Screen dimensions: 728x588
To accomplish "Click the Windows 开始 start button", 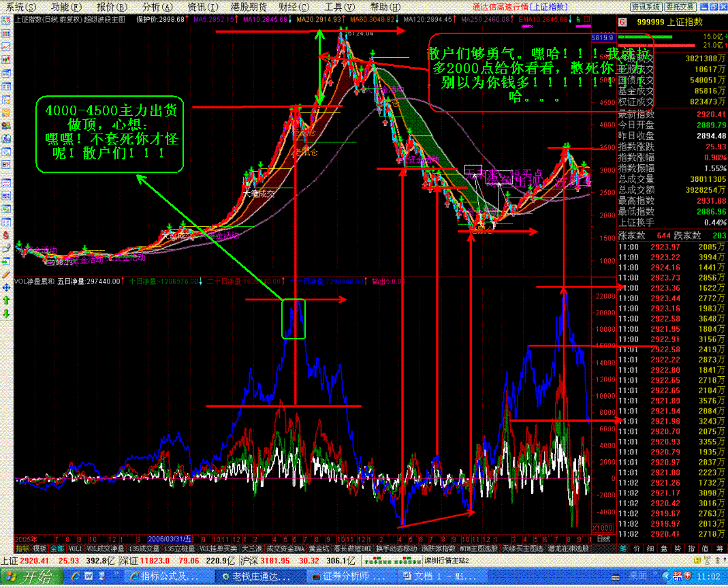I will pyautogui.click(x=31, y=576).
